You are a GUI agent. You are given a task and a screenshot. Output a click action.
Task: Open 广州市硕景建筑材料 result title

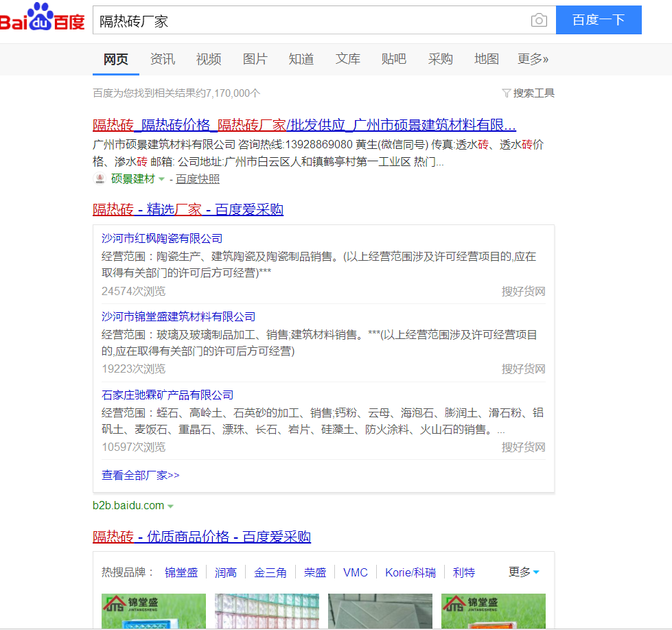[x=304, y=125]
